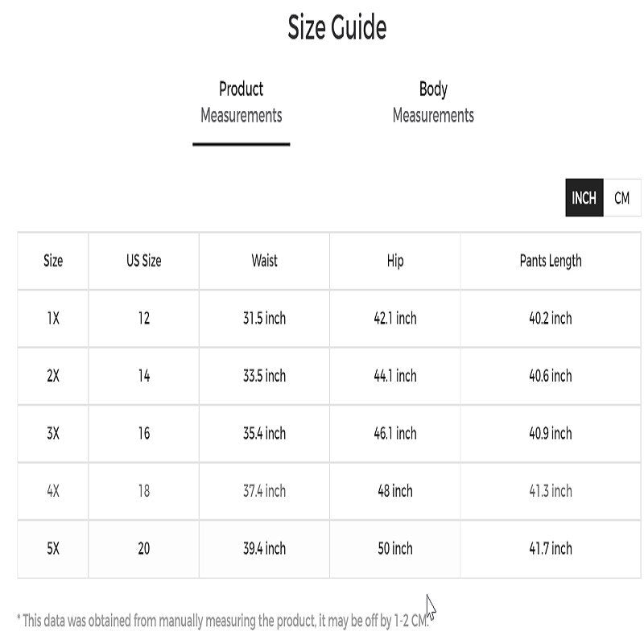Click the US Size column header
Image resolution: width=644 pixels, height=644 pixels.
(x=143, y=261)
